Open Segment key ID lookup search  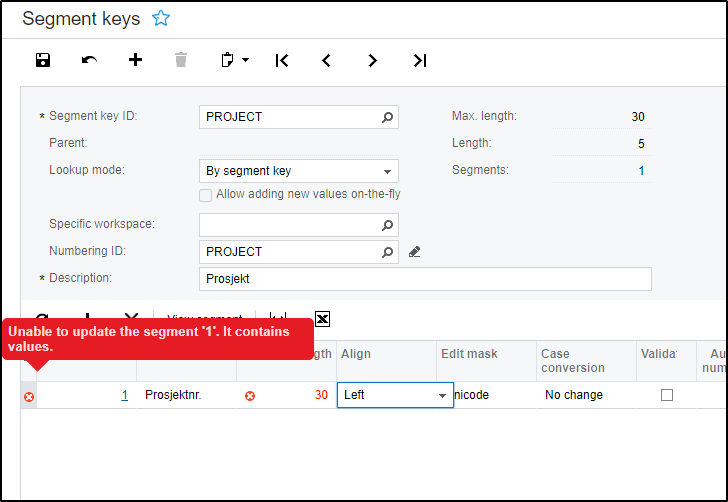[x=387, y=117]
